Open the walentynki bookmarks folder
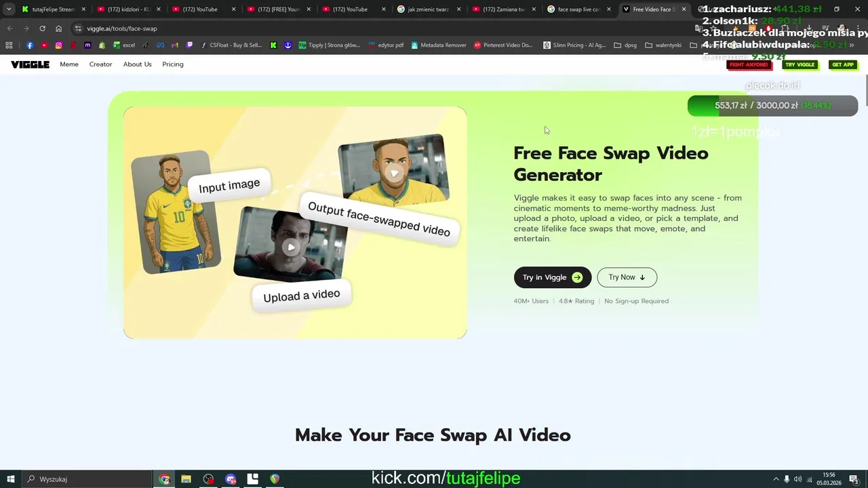The height and width of the screenshot is (488, 868). 663,45
